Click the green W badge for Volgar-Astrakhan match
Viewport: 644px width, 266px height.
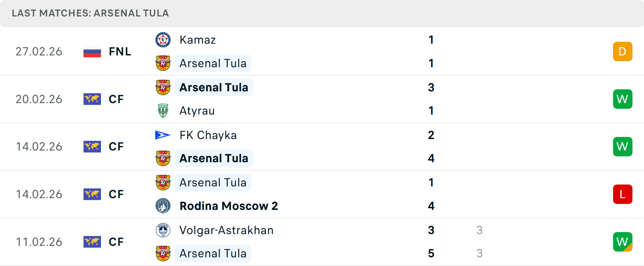point(623,241)
